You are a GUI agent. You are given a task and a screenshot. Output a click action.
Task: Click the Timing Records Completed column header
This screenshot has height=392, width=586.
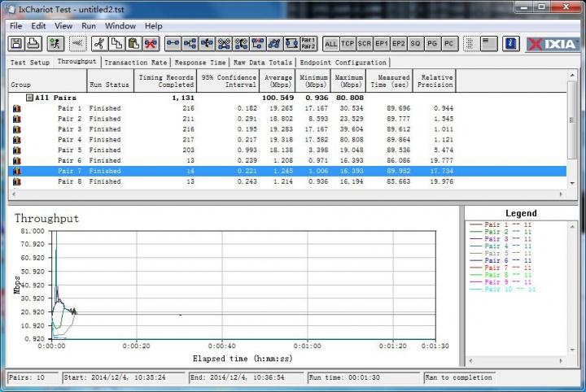[165, 81]
